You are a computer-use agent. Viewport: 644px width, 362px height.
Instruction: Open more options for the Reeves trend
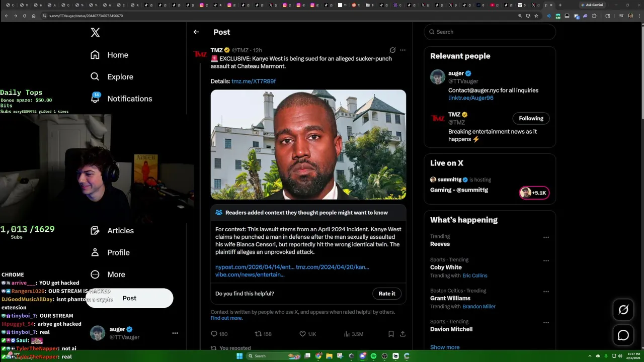[546, 237]
